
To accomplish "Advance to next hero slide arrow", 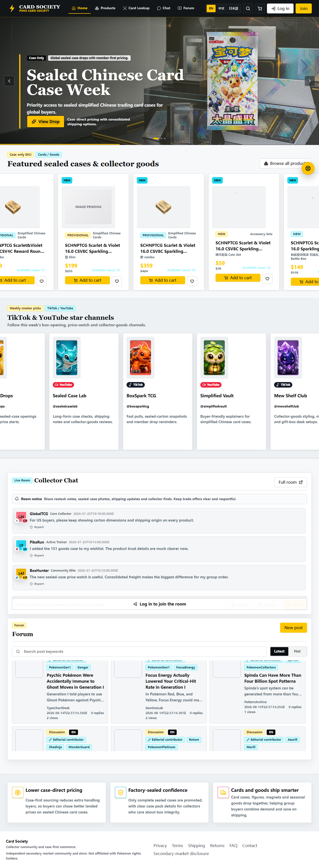I will point(310,81).
